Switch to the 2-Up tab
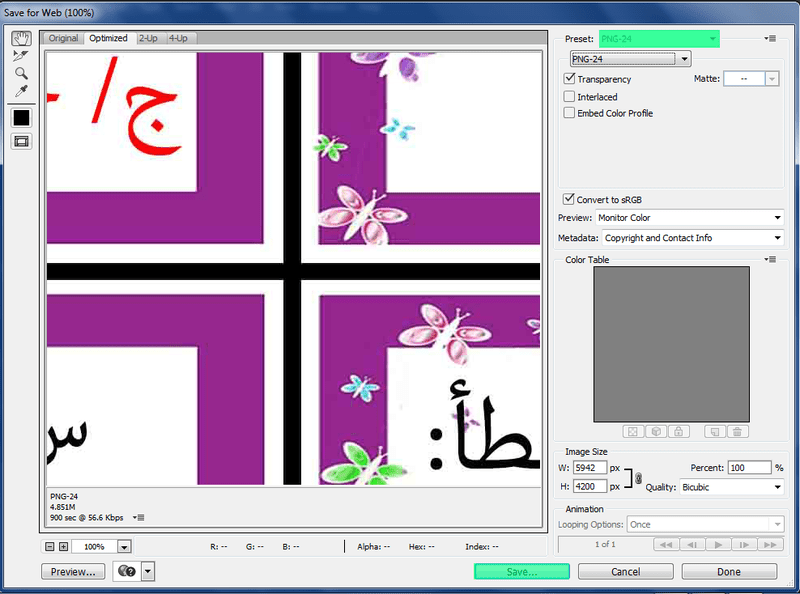800x594 pixels. coord(148,38)
